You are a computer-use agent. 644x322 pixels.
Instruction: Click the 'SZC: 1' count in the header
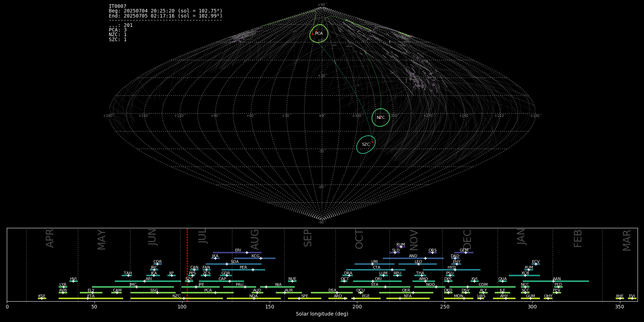[x=118, y=39]
